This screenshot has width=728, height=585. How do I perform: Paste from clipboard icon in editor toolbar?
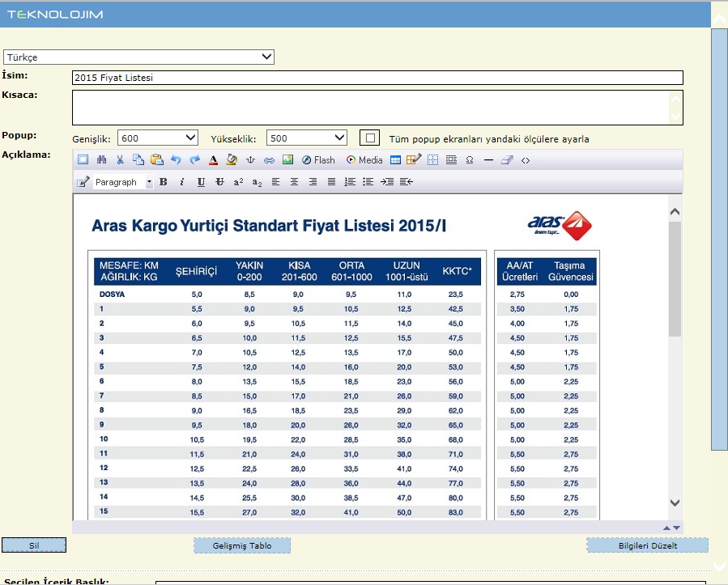[157, 160]
